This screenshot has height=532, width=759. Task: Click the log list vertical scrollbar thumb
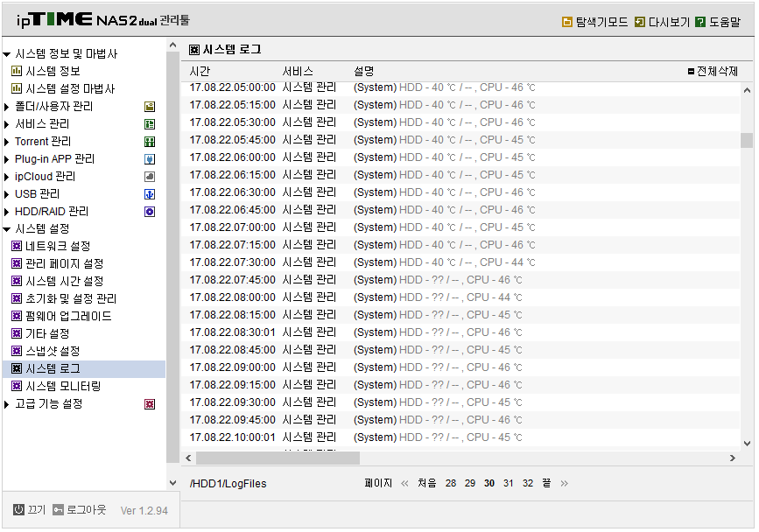[x=747, y=140]
